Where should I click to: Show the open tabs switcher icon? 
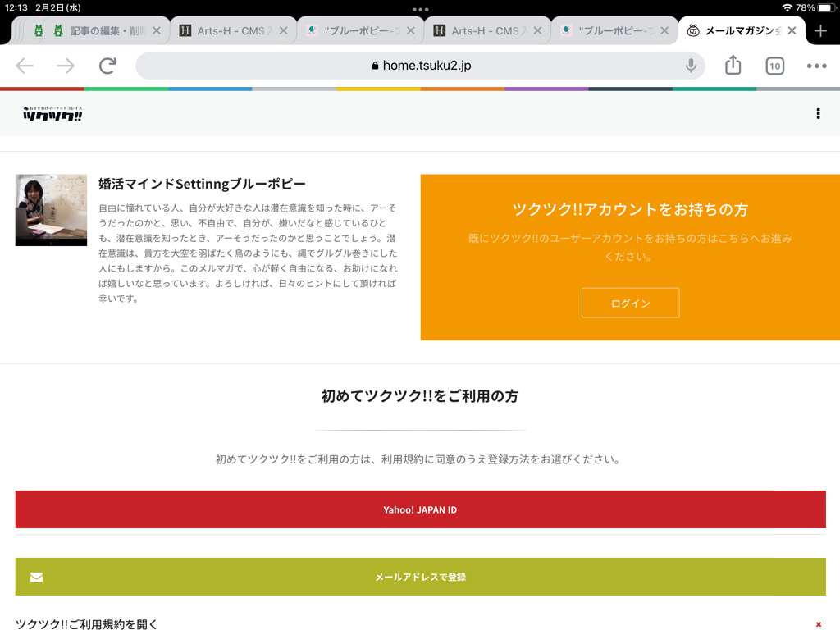[774, 66]
